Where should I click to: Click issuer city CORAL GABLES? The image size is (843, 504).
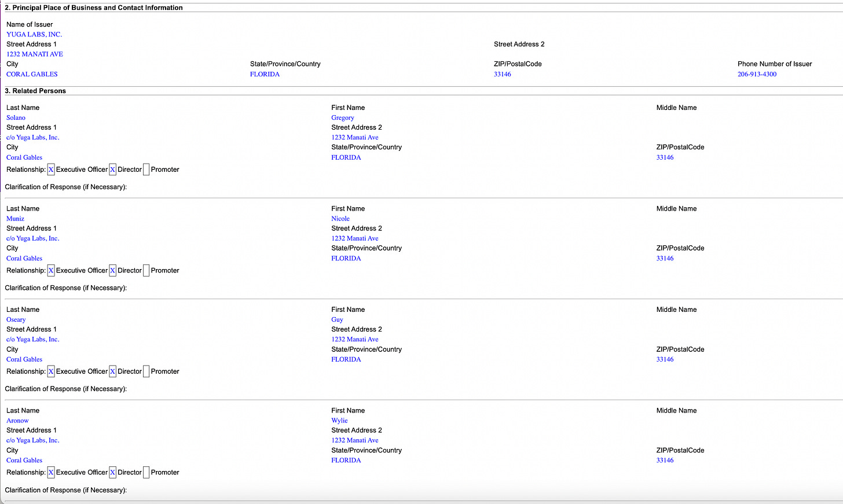[32, 74]
